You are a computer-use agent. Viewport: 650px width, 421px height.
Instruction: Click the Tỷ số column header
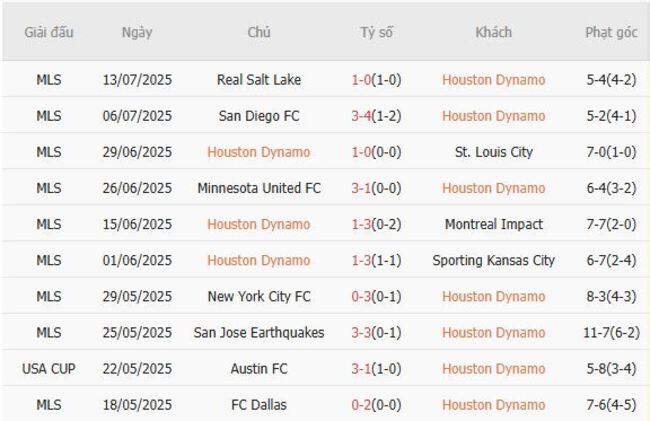point(376,33)
